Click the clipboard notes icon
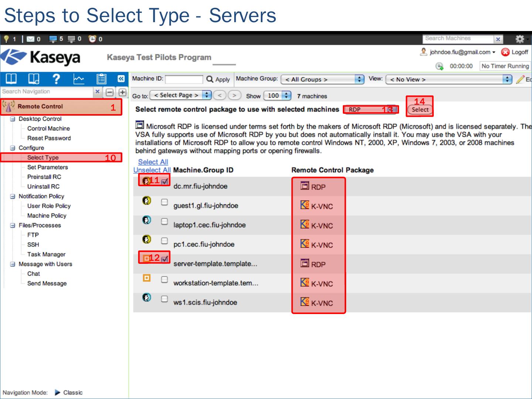532x399 pixels. [101, 79]
